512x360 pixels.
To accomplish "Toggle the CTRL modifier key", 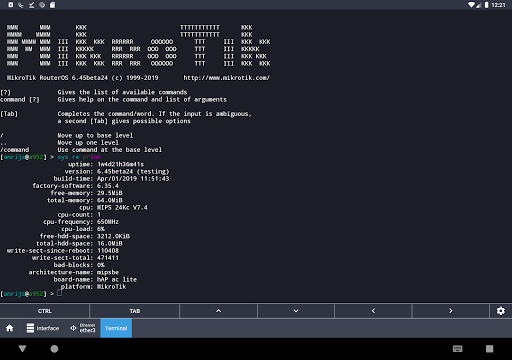I will tap(45, 311).
